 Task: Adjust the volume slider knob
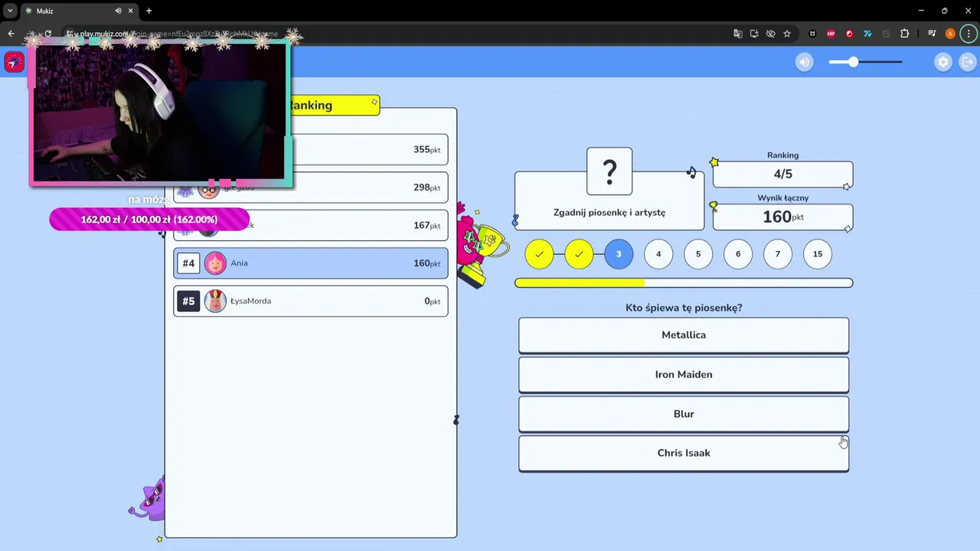click(854, 62)
